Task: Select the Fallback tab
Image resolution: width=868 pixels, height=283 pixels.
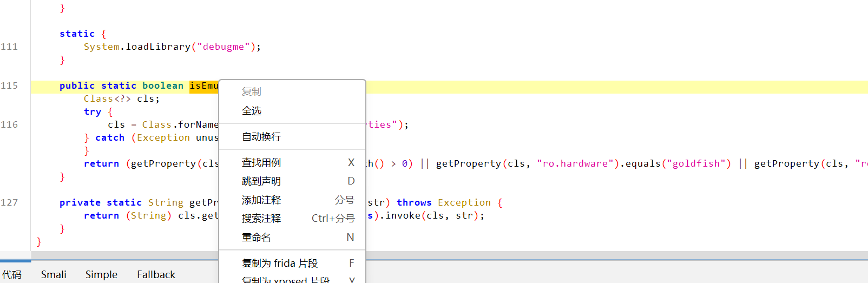Action: (156, 275)
